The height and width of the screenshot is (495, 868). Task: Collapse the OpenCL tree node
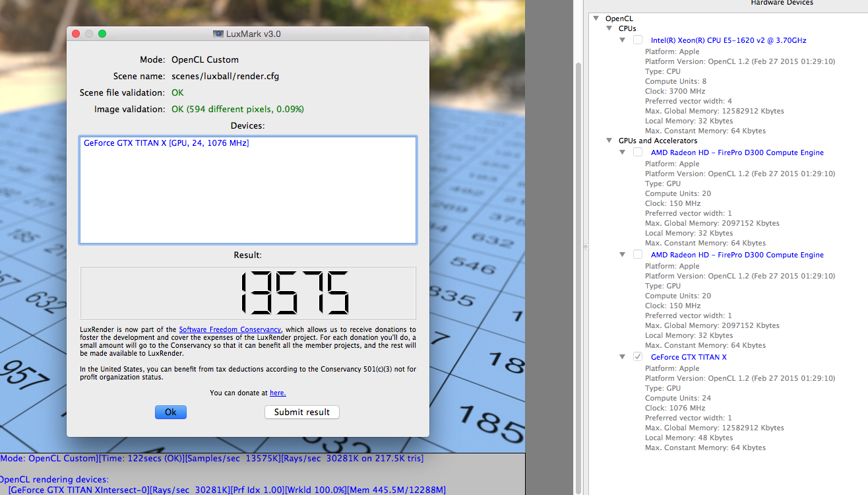point(596,18)
